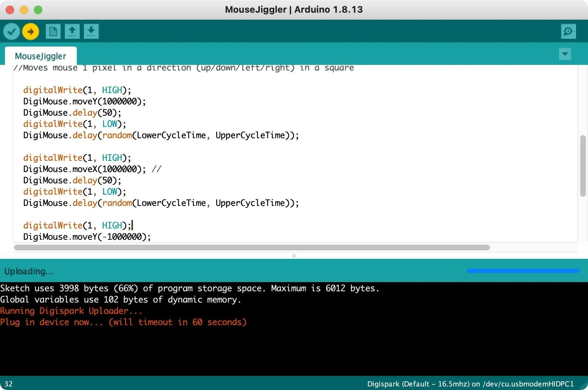The width and height of the screenshot is (588, 390).
Task: Click 'Sketch uses 3998 bytes' console line
Action: pos(190,288)
